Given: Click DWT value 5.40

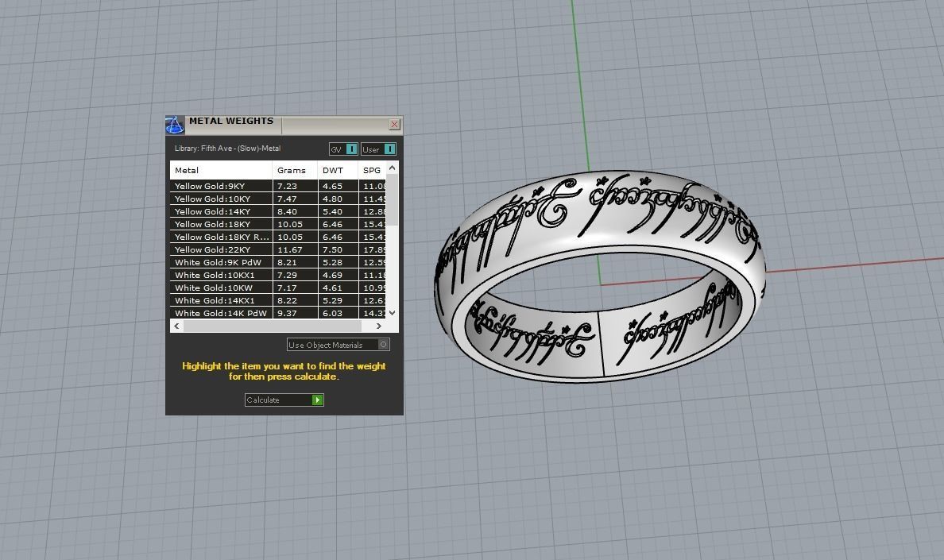Looking at the screenshot, I should point(332,212).
